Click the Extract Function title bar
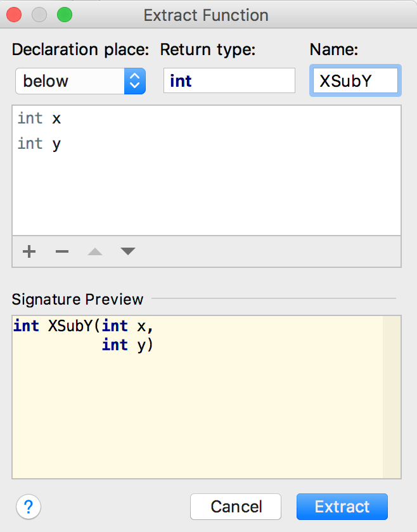Viewport: 417px width, 532px height. point(206,15)
